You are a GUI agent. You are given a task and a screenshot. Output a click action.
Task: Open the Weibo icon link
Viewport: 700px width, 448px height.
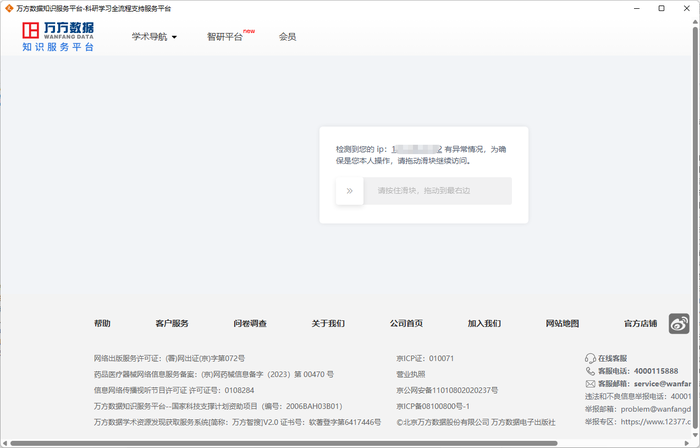tap(679, 324)
